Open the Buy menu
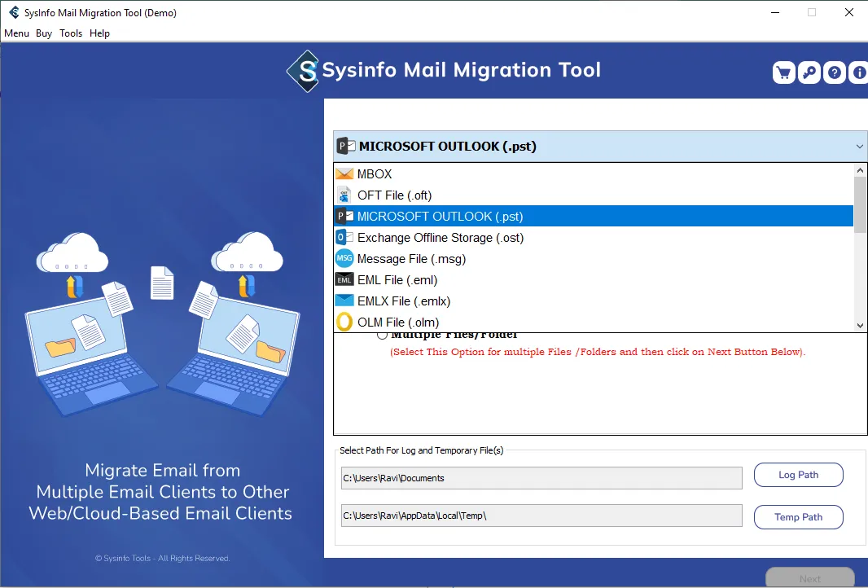868x588 pixels. pos(44,33)
